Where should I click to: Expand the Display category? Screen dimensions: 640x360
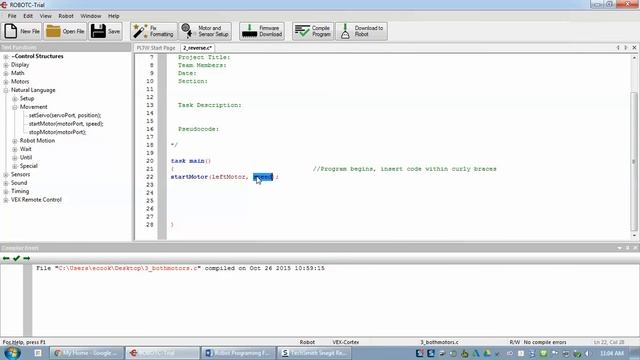point(6,65)
